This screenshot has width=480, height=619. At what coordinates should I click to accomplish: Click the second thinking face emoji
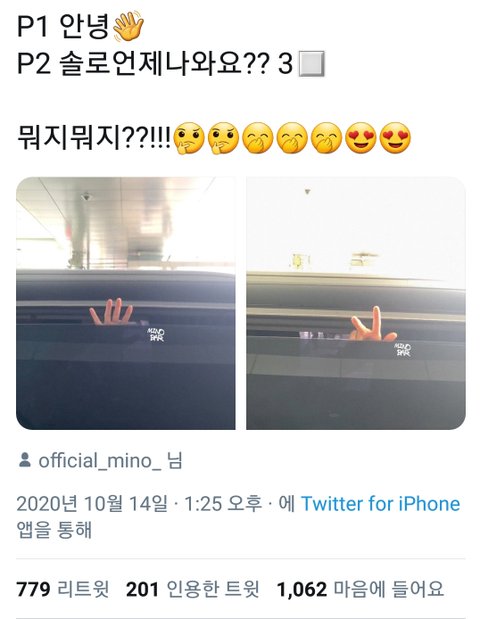tap(223, 139)
